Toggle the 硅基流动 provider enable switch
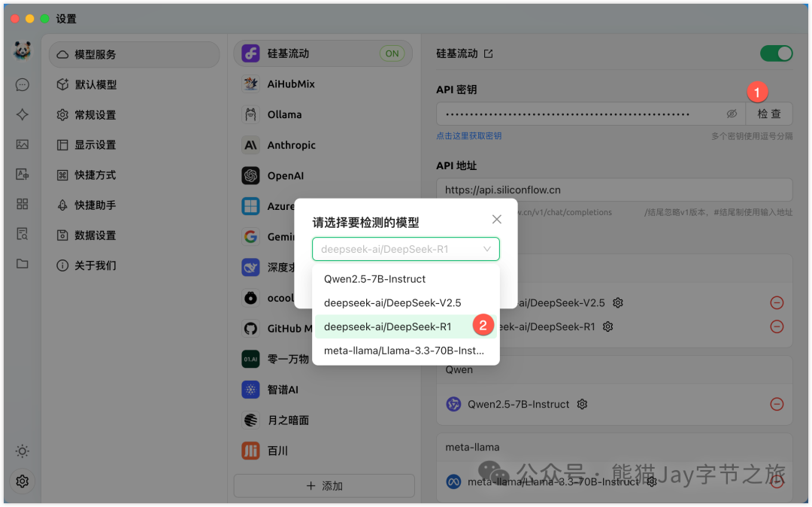 (x=776, y=54)
